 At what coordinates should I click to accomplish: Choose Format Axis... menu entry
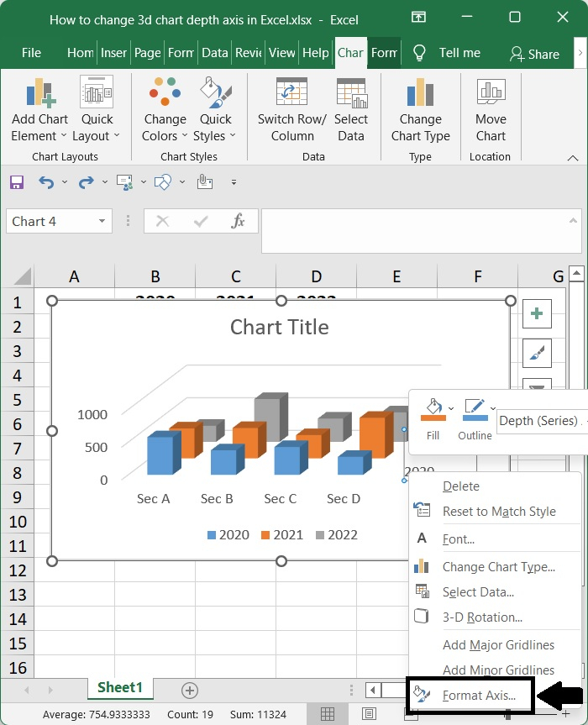point(470,696)
